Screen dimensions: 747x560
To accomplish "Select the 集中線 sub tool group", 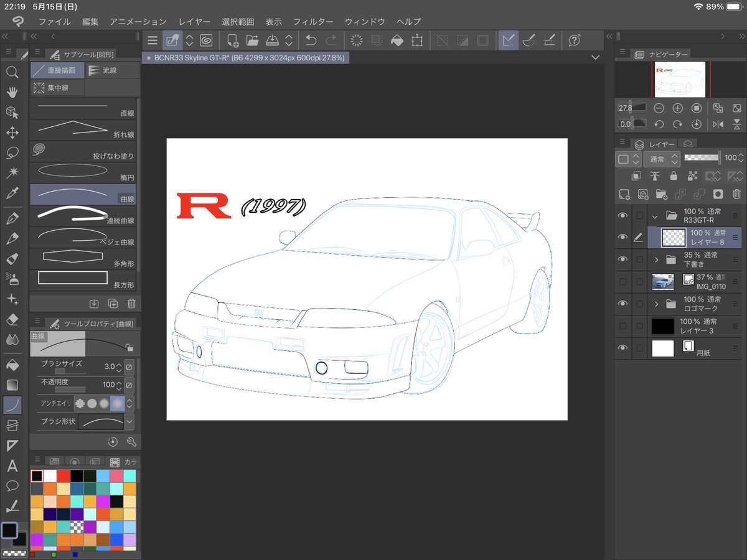I will tap(57, 88).
